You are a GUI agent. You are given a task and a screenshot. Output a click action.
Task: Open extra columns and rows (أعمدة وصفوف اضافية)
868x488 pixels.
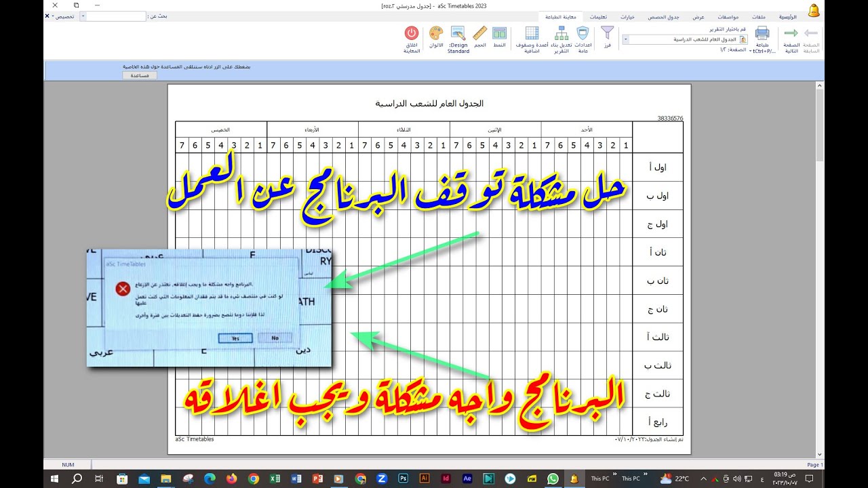(532, 39)
